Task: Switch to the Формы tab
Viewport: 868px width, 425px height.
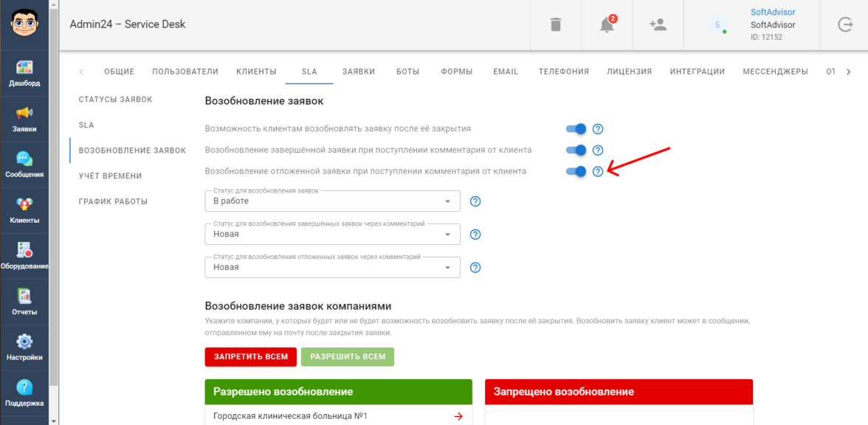Action: pyautogui.click(x=457, y=72)
